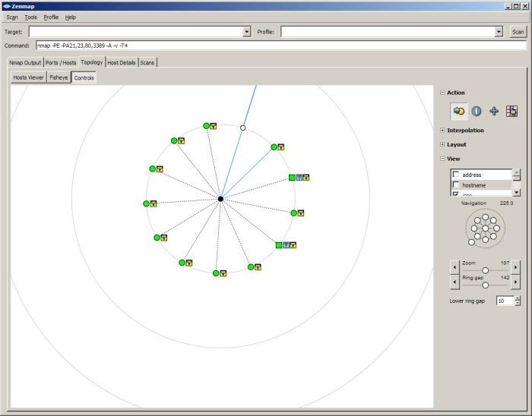Click yellow lock icon beside upper green square
Viewport: 532px width, 416px height.
point(306,178)
